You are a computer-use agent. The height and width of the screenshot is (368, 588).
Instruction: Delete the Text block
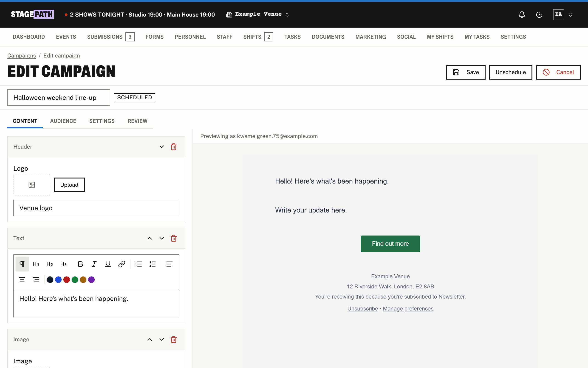[x=173, y=238]
